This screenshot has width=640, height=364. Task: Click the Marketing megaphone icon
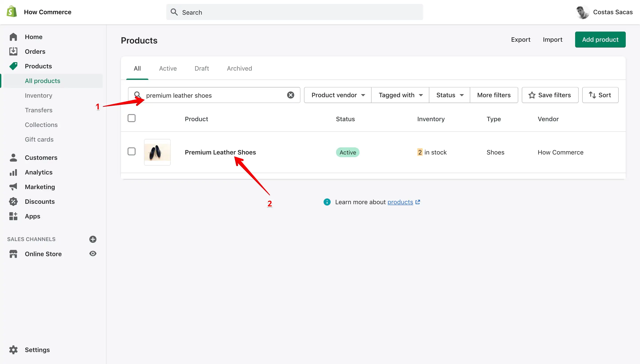point(13,187)
